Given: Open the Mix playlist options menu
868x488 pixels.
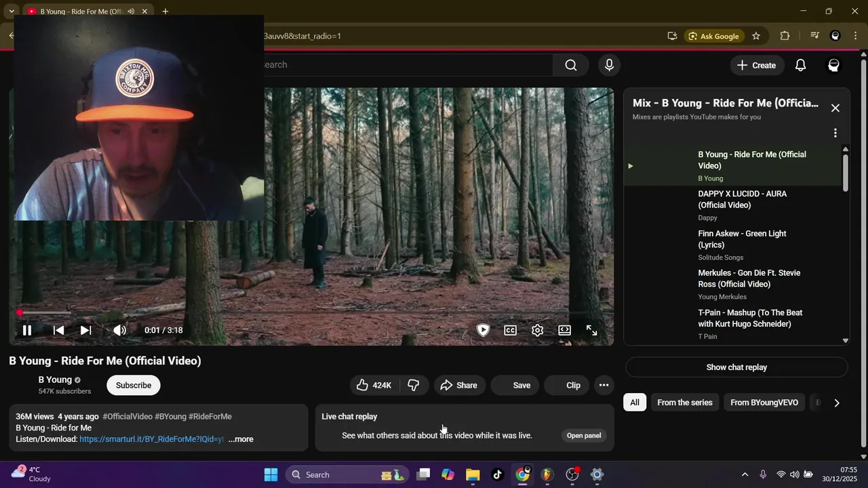Looking at the screenshot, I should [835, 133].
